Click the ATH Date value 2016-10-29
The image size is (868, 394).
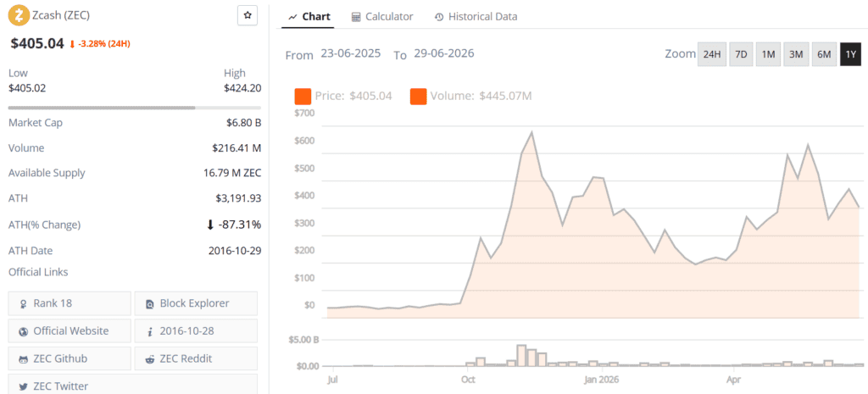235,251
